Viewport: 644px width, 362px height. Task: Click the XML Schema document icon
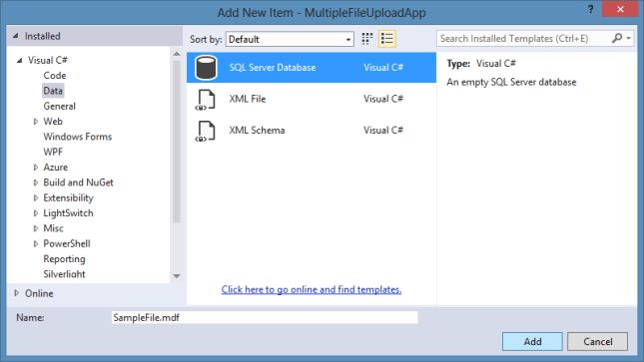pos(206,131)
